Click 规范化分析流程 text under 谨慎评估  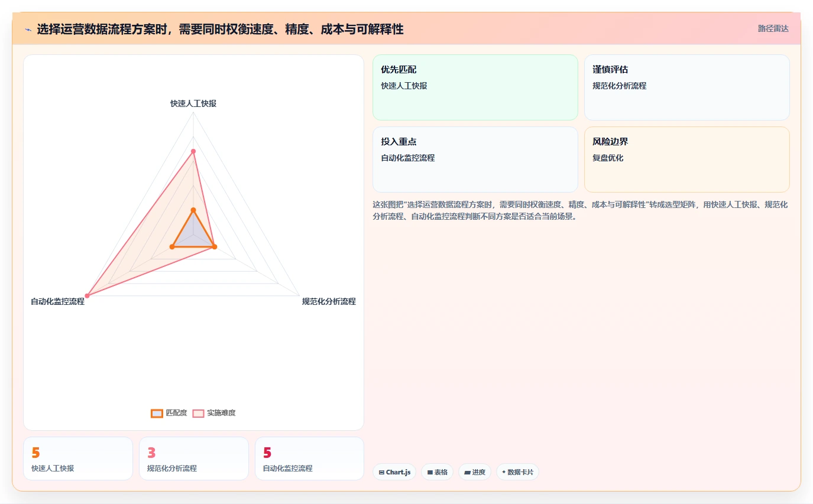pos(620,86)
